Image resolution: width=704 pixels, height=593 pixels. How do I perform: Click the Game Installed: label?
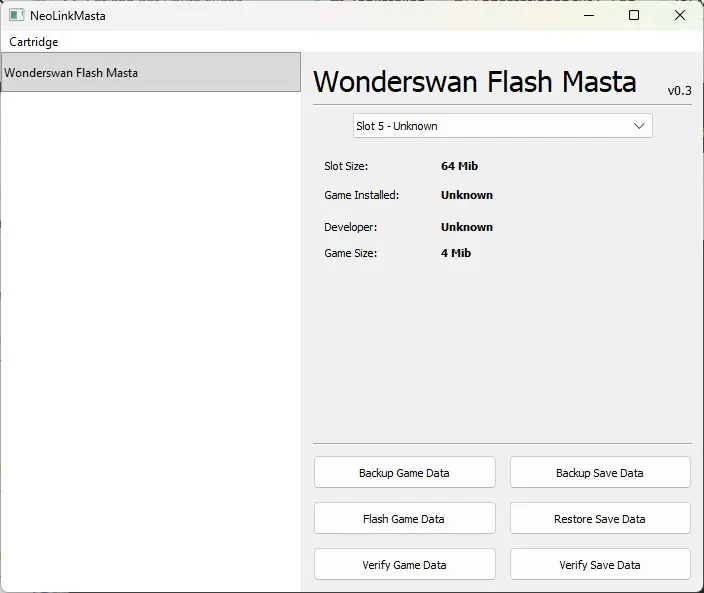point(361,195)
